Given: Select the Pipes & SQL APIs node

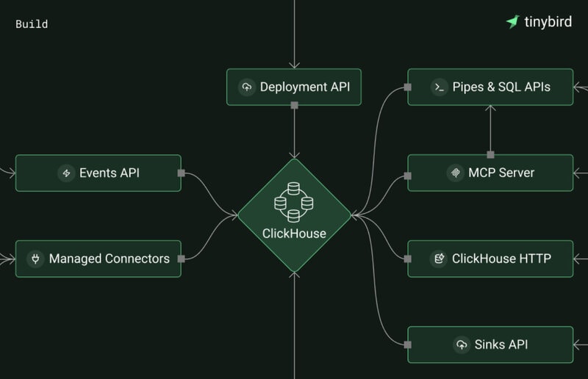Looking at the screenshot, I should pos(490,87).
